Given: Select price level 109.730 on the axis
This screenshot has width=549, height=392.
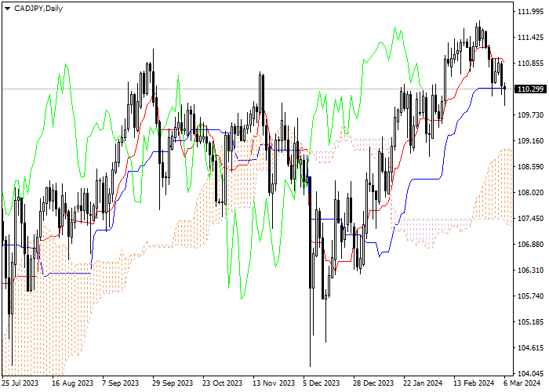Looking at the screenshot, I should pyautogui.click(x=530, y=115).
